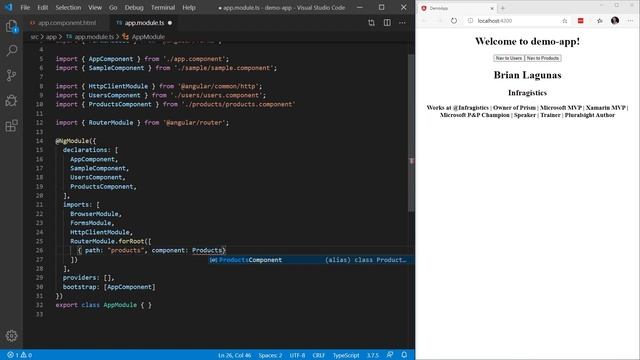Click the CRLF end-of-line selector

pos(319,355)
